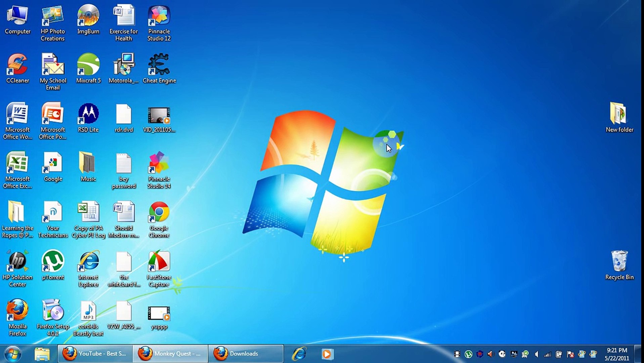This screenshot has width=644, height=363.
Task: Click the monitor display tray icon
Action: pyautogui.click(x=514, y=354)
